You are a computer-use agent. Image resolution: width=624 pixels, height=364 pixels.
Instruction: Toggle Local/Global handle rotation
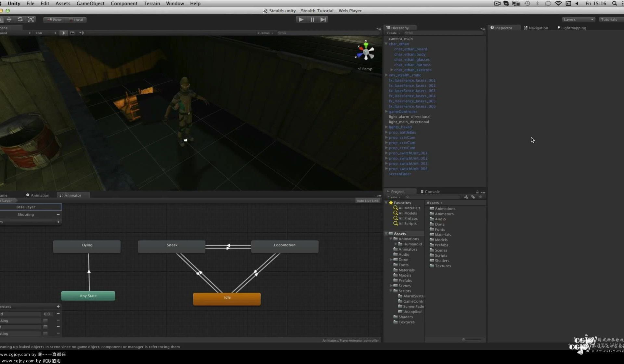point(76,20)
